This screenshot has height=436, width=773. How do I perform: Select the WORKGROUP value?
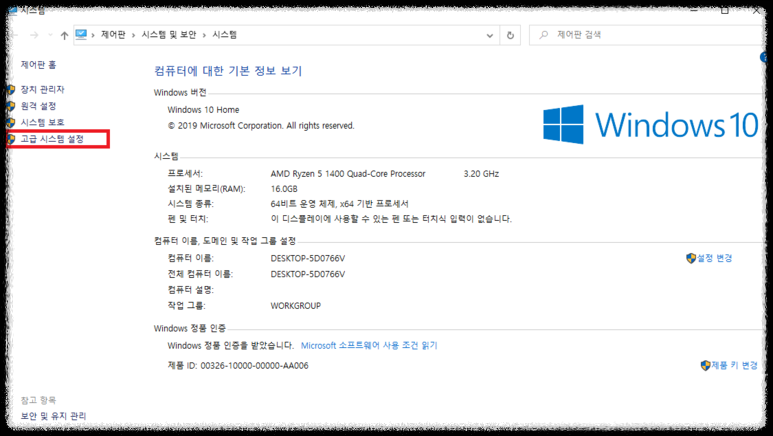coord(296,306)
